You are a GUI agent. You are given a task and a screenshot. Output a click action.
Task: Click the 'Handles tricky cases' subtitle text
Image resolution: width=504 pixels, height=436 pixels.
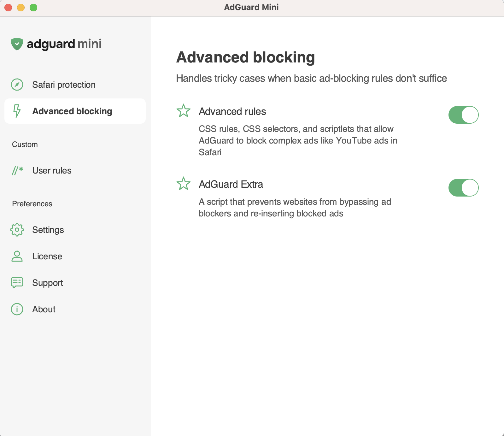pyautogui.click(x=311, y=78)
